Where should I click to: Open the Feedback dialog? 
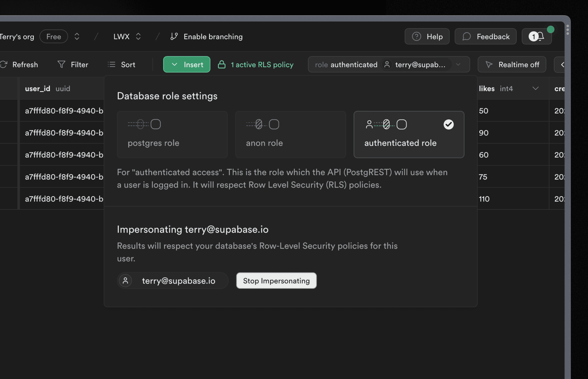point(485,36)
